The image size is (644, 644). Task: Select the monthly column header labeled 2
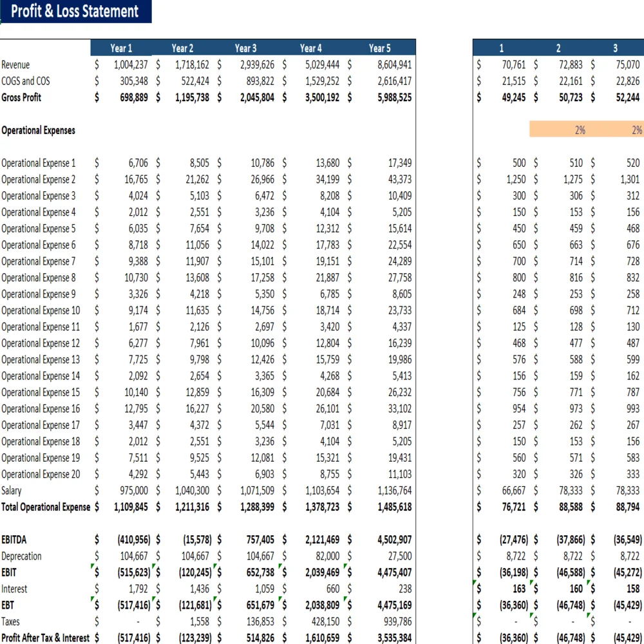pyautogui.click(x=558, y=48)
